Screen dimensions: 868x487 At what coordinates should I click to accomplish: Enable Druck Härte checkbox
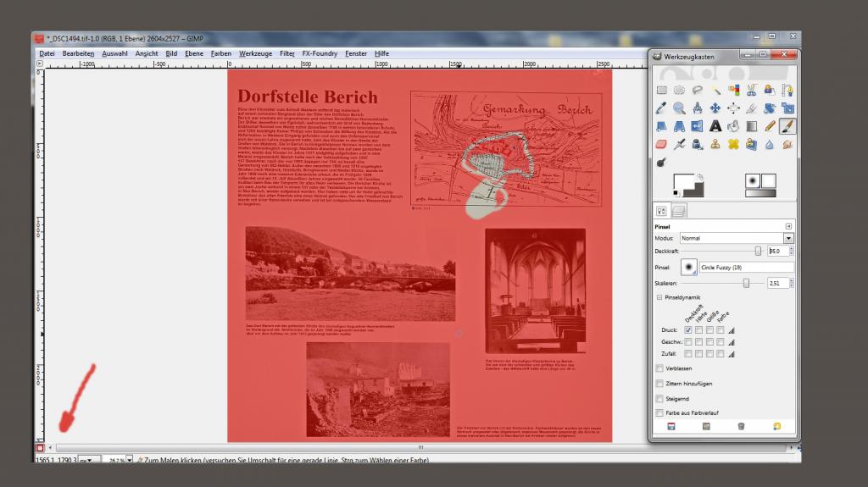pos(698,329)
